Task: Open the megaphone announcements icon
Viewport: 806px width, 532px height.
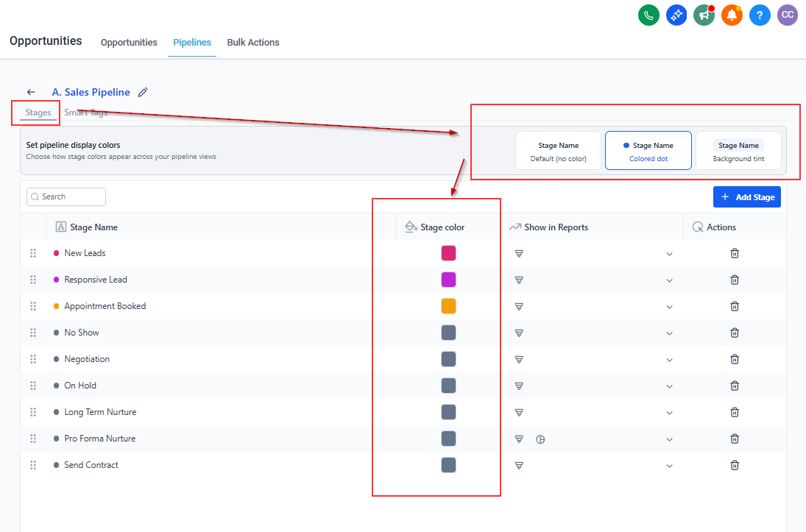Action: [x=704, y=15]
